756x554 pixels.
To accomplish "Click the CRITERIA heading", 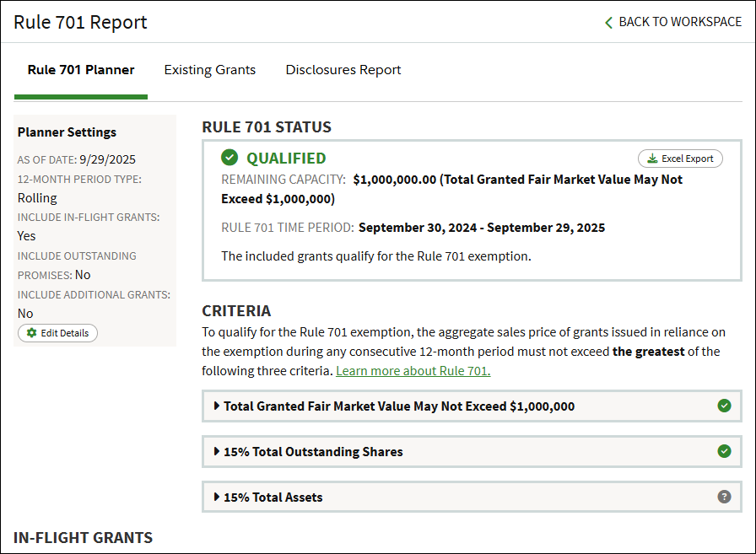I will [236, 311].
